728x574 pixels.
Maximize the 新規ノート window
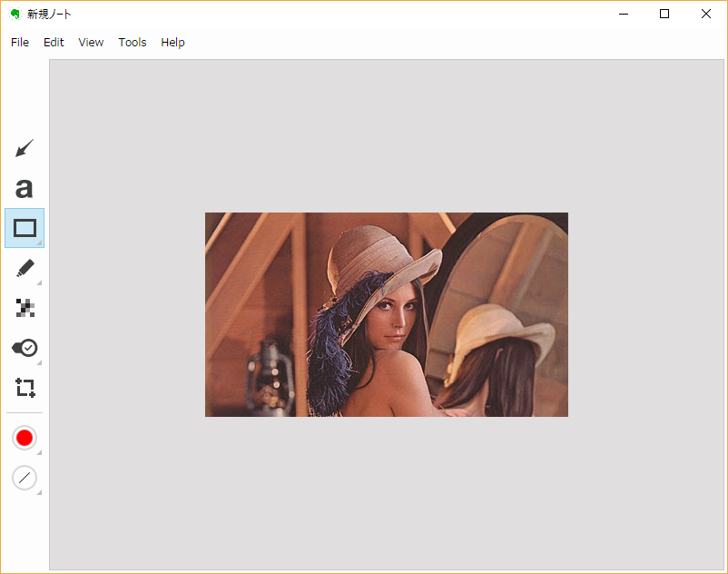point(664,14)
